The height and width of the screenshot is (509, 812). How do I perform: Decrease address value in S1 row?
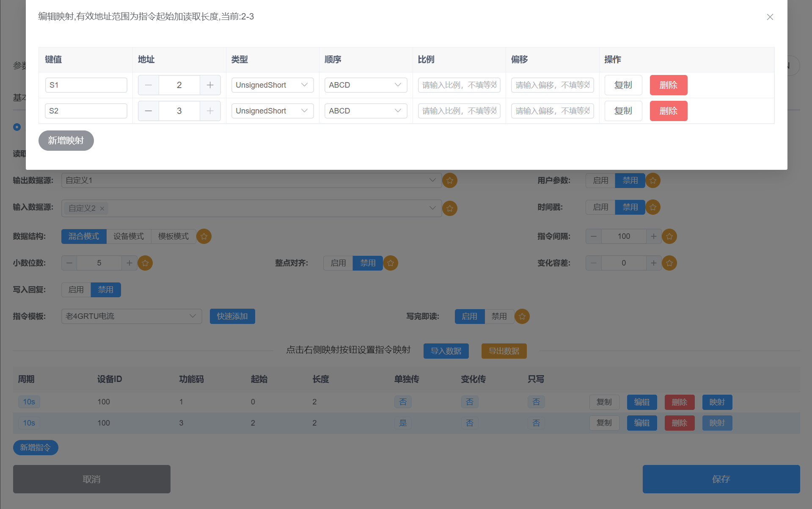[x=149, y=85]
